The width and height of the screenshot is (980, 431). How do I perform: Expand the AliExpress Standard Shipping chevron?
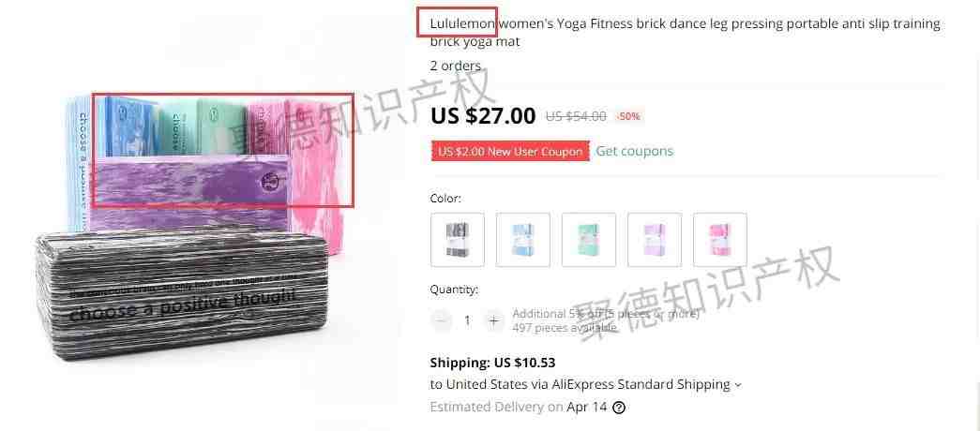pos(738,385)
